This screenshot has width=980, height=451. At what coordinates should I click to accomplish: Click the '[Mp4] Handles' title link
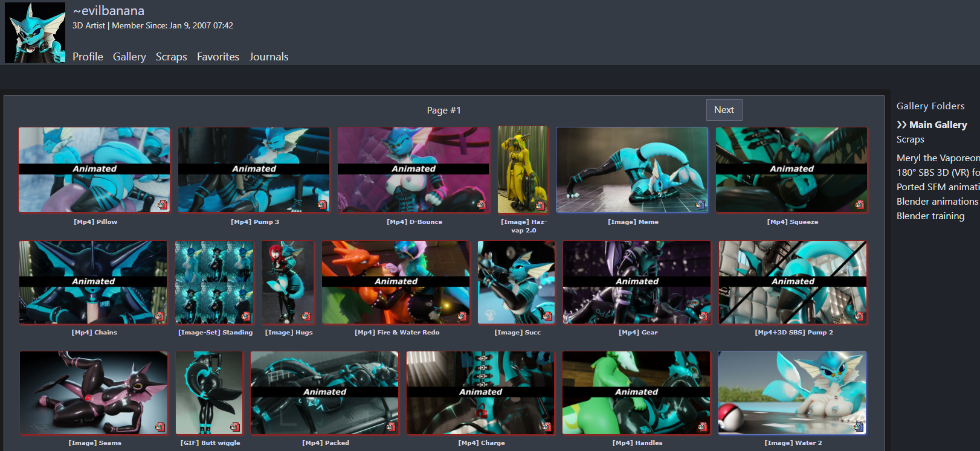click(637, 443)
